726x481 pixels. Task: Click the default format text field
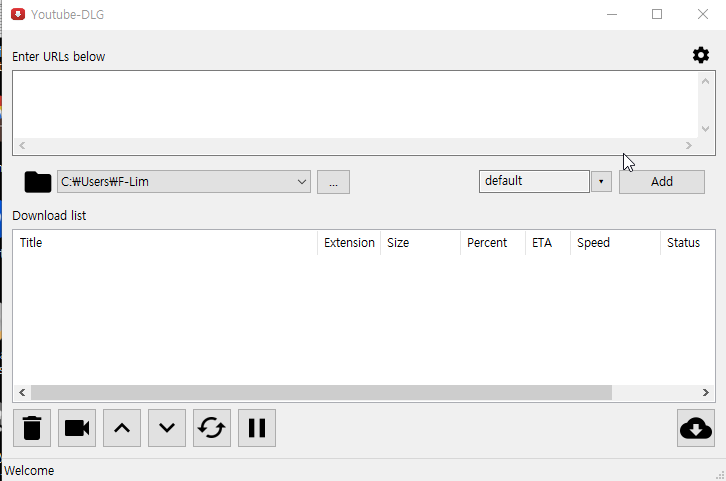[534, 181]
